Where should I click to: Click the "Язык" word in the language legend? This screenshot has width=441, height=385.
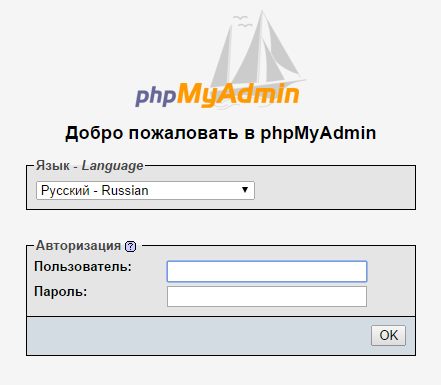(53, 165)
